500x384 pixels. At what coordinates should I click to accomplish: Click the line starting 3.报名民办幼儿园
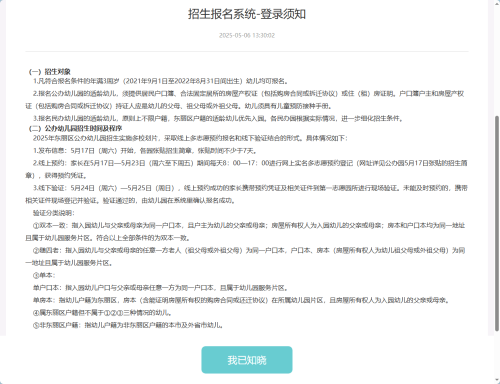[218, 118]
